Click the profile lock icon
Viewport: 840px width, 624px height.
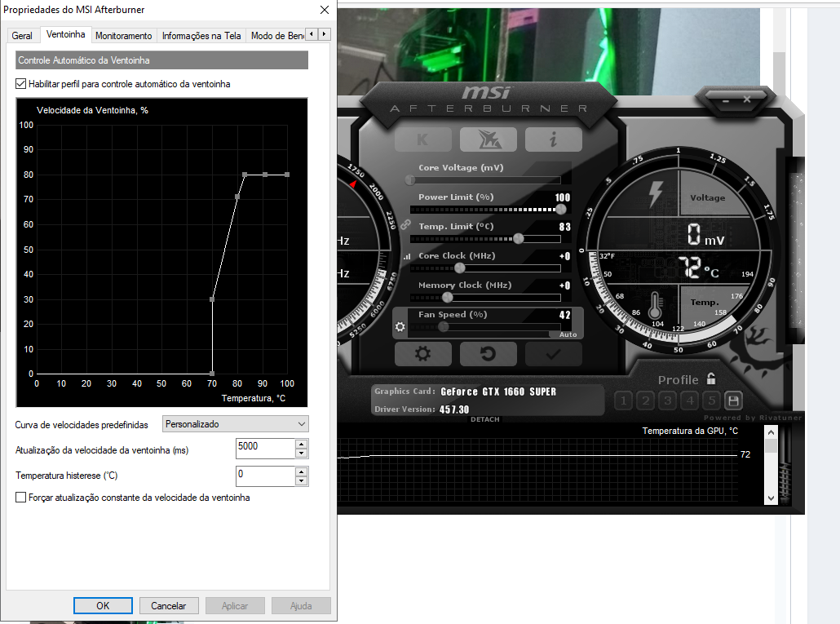711,378
